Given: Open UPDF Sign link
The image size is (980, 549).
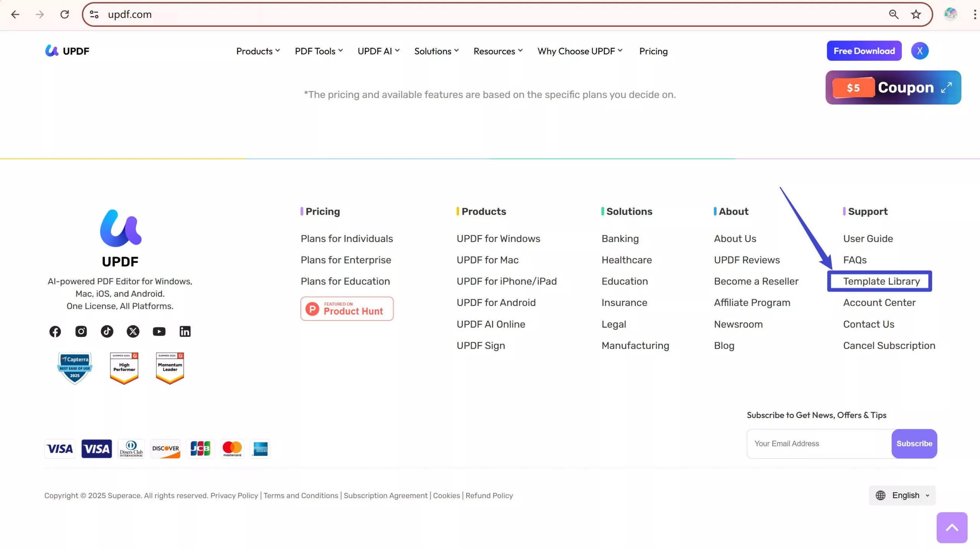Looking at the screenshot, I should [481, 346].
